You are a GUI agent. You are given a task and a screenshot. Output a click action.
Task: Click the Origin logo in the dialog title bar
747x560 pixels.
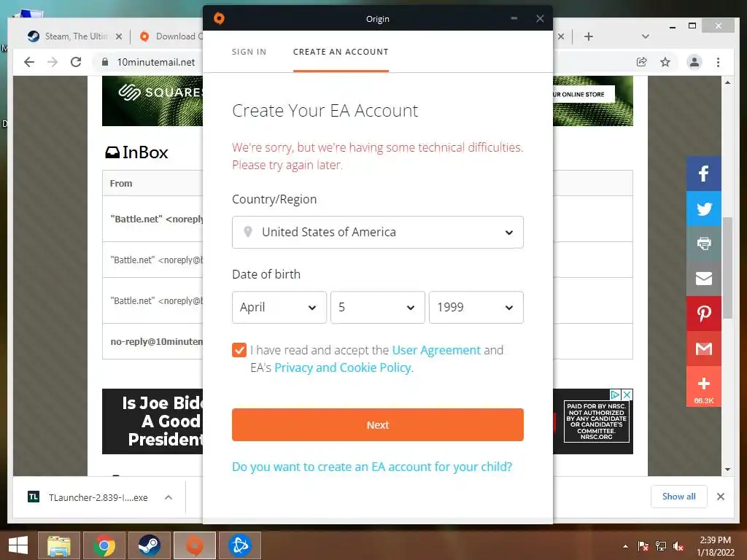coord(219,18)
